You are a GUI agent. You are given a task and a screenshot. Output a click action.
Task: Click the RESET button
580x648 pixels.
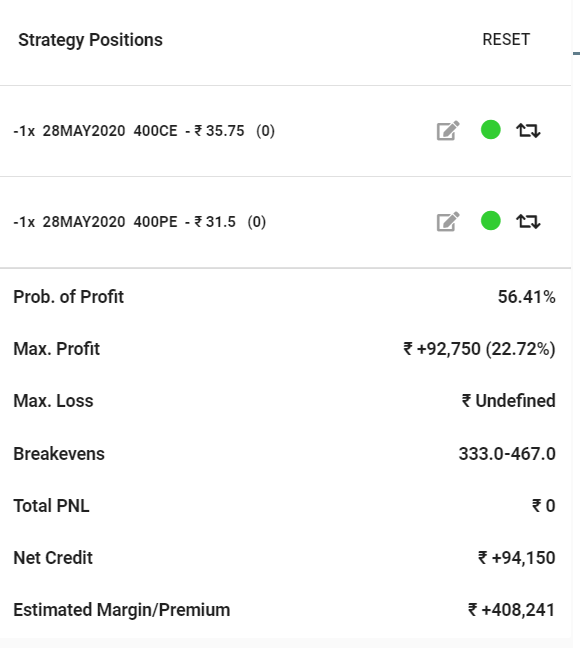pos(506,40)
